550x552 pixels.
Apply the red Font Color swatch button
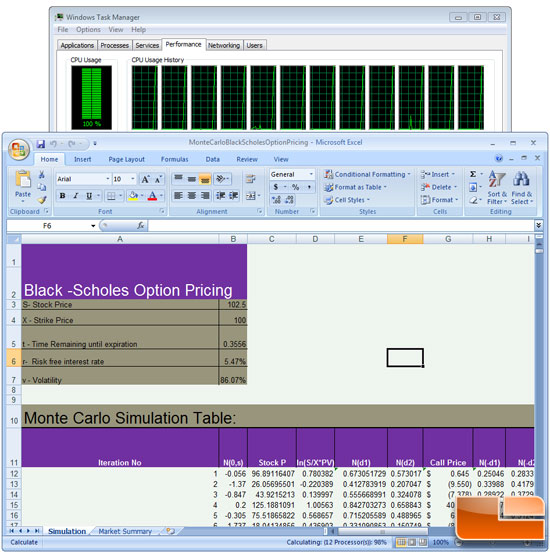tap(152, 196)
